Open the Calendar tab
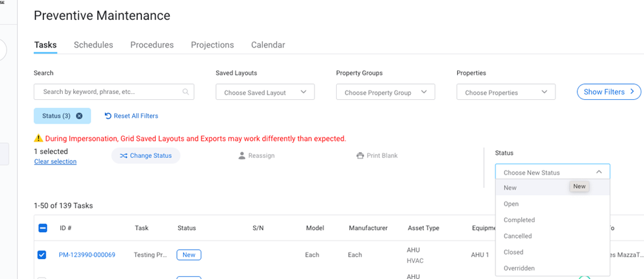 tap(268, 45)
